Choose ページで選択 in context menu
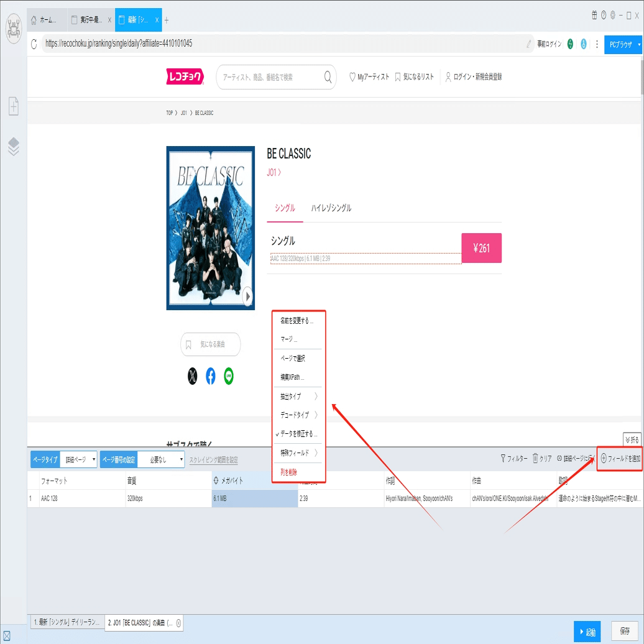This screenshot has width=644, height=644. 298,358
